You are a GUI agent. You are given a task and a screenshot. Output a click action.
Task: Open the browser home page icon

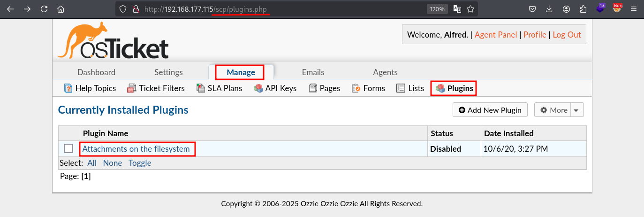pyautogui.click(x=61, y=9)
